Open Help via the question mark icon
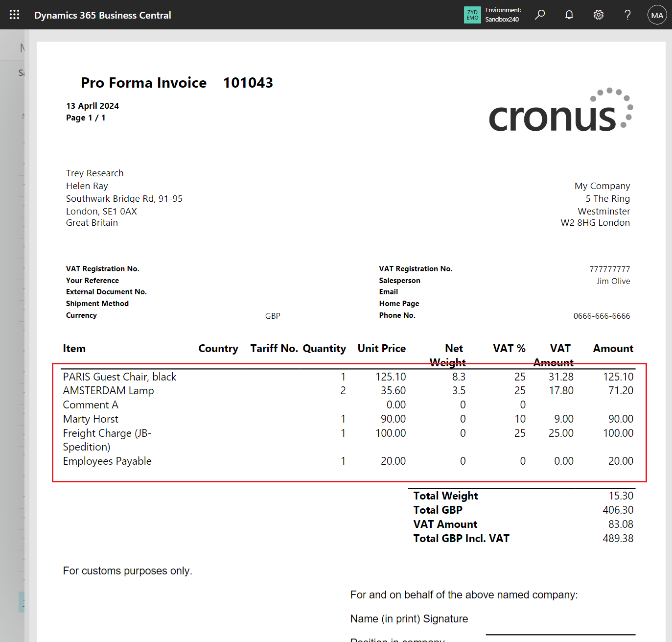This screenshot has height=642, width=672. [x=627, y=15]
